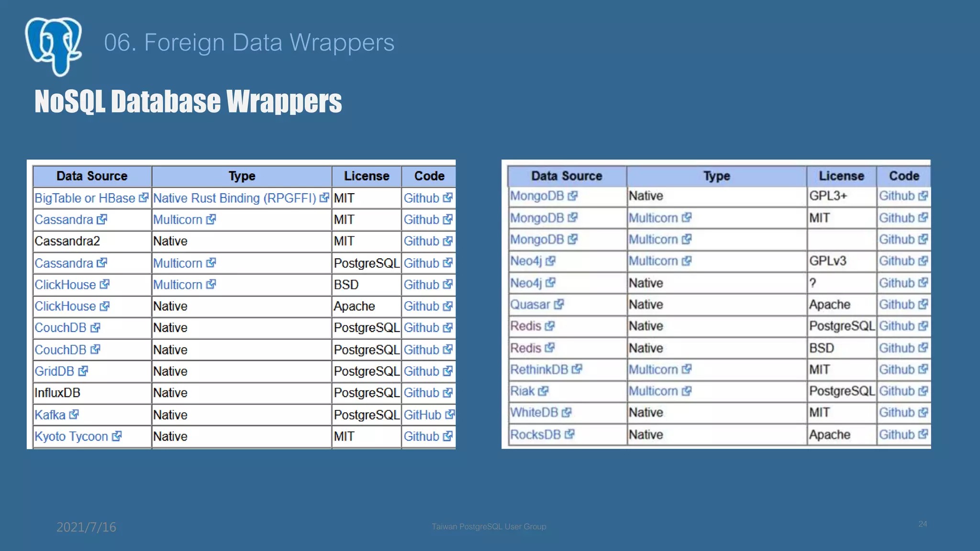Open the Kafka link
The width and height of the screenshot is (980, 551).
click(x=50, y=415)
